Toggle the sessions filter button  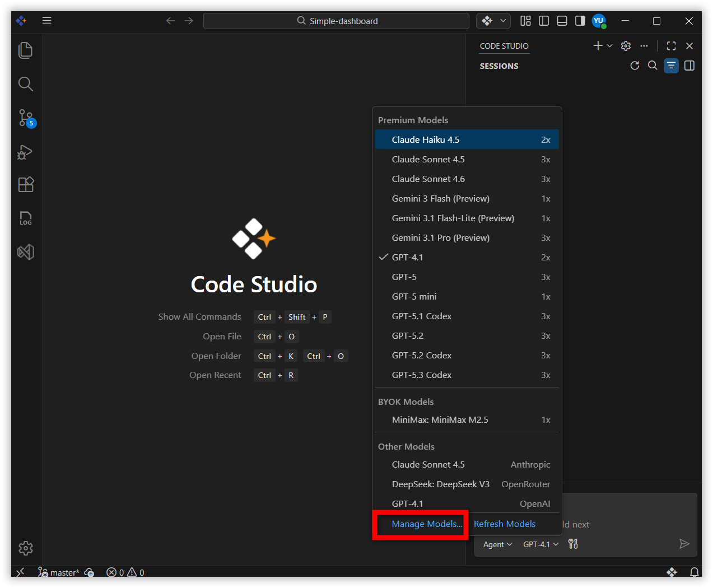[671, 66]
